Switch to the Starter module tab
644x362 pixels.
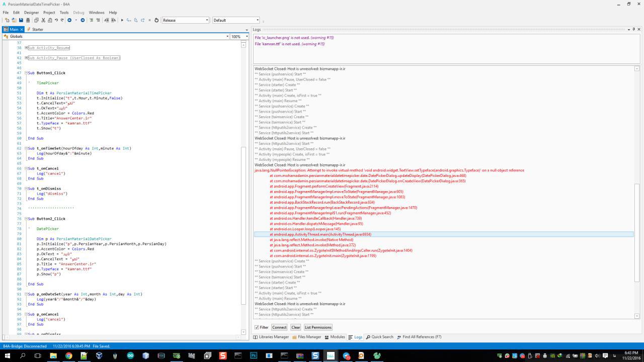pos(36,29)
